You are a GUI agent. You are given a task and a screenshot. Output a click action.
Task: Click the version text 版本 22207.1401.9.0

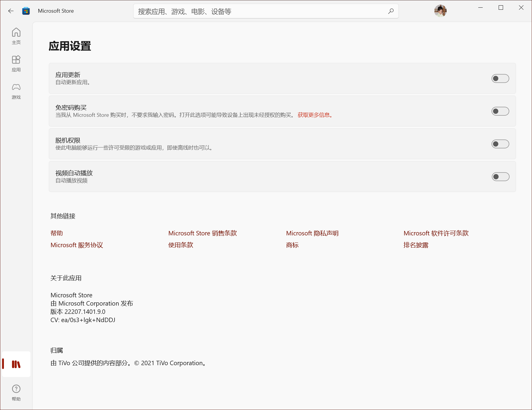tap(78, 312)
